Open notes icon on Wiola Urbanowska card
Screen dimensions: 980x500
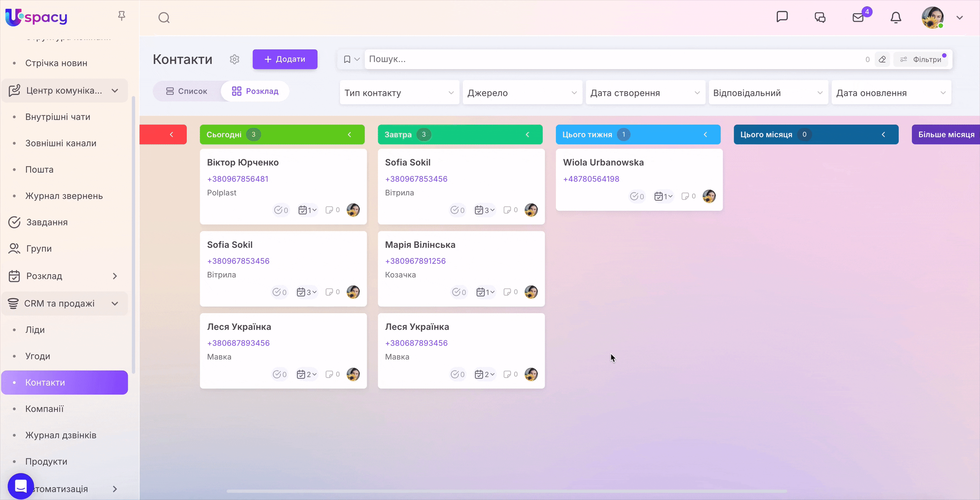click(688, 196)
